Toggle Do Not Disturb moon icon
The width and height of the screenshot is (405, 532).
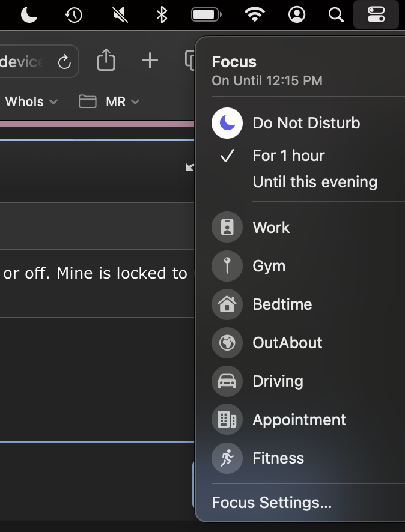pos(227,123)
